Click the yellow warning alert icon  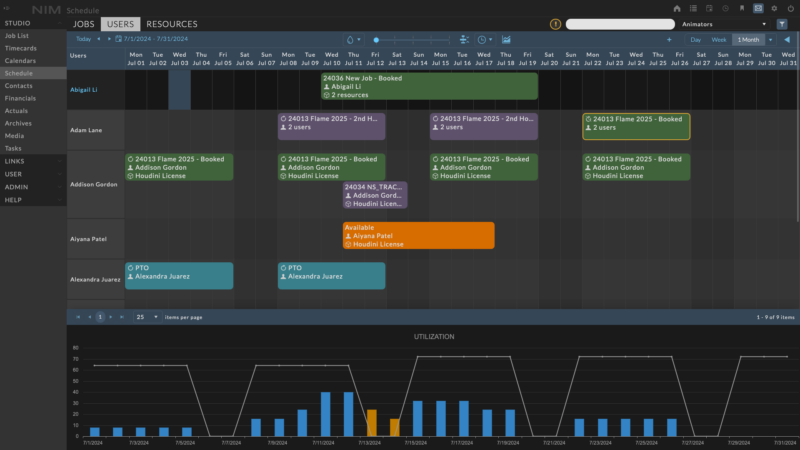(x=555, y=24)
